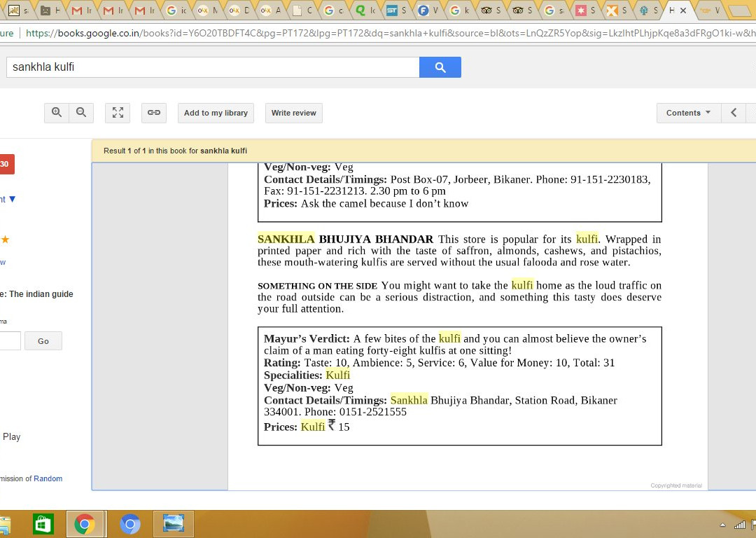Screen dimensions: 756x538
Task: Open network signal tray icon
Action: click(x=739, y=525)
